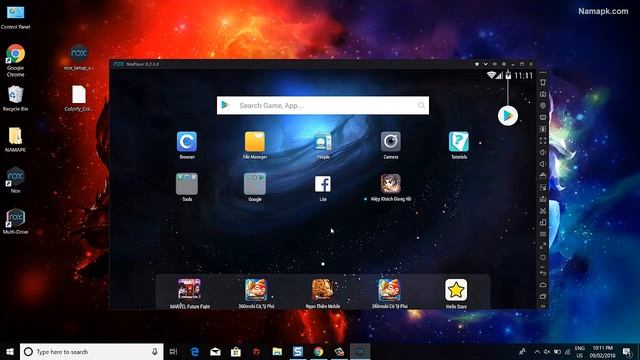Click Nox sidebar shake phone icon
This screenshot has width=640, height=360.
(x=543, y=82)
